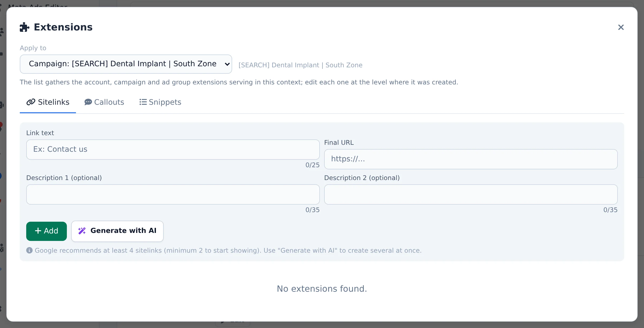The height and width of the screenshot is (328, 644).
Task: Click the info icon beside Google recommendation
Action: click(x=29, y=251)
